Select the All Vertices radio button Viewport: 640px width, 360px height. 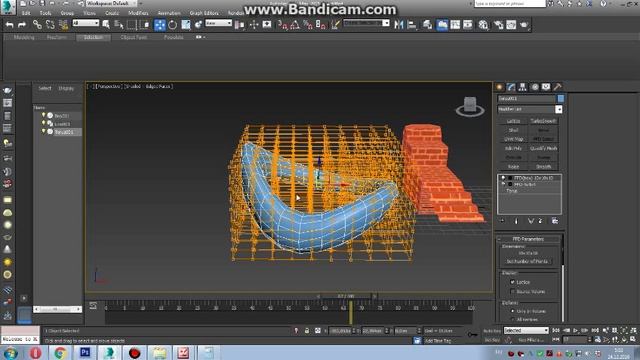[513, 319]
